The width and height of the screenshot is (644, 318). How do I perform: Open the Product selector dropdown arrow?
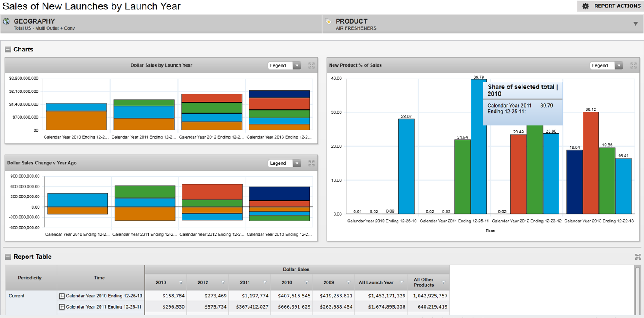(635, 24)
